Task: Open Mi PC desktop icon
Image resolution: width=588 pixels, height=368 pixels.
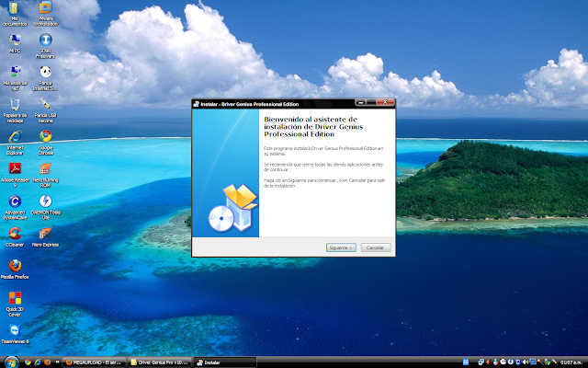Action: [15, 43]
